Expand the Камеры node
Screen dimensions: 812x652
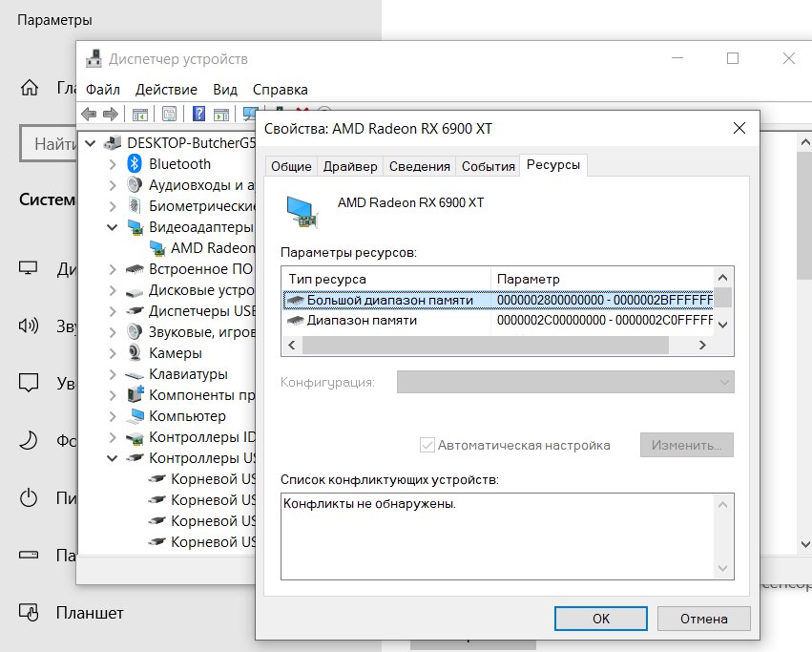click(113, 353)
